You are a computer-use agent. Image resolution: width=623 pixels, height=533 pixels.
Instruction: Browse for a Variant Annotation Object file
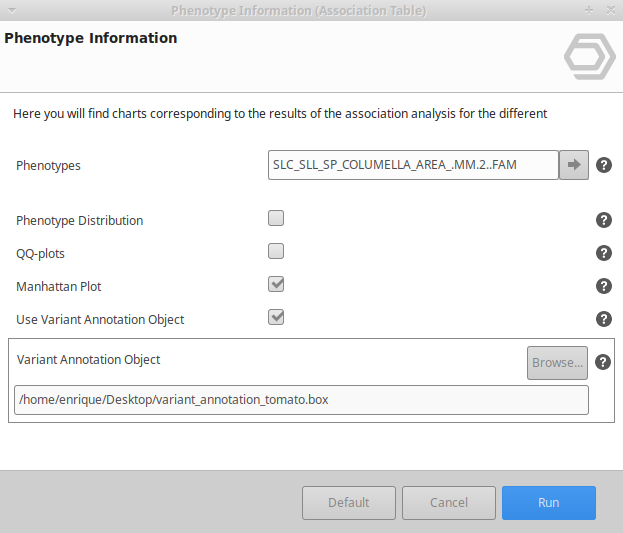tap(557, 363)
